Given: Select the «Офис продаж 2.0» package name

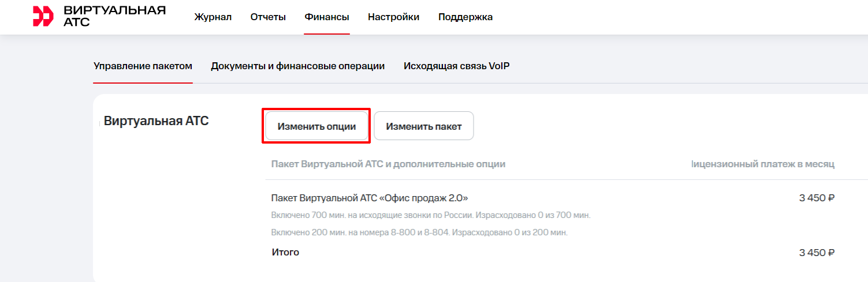Looking at the screenshot, I should click(x=370, y=198).
